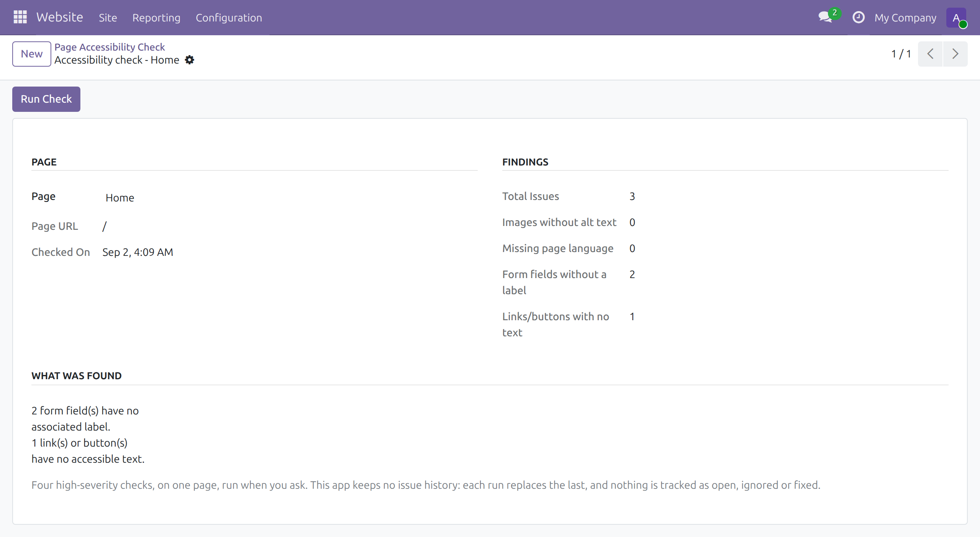Viewport: 980px width, 537px height.
Task: Open the conversations chat icon
Action: point(825,17)
